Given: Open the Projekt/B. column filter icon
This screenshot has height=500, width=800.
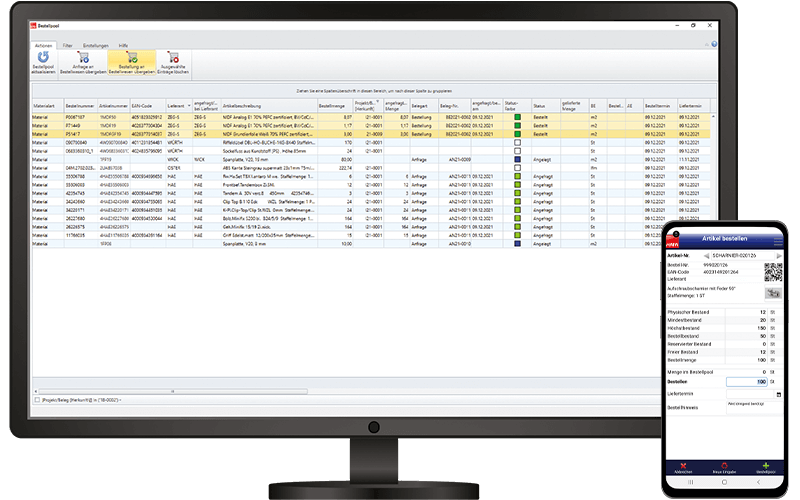Looking at the screenshot, I should pos(378,102).
